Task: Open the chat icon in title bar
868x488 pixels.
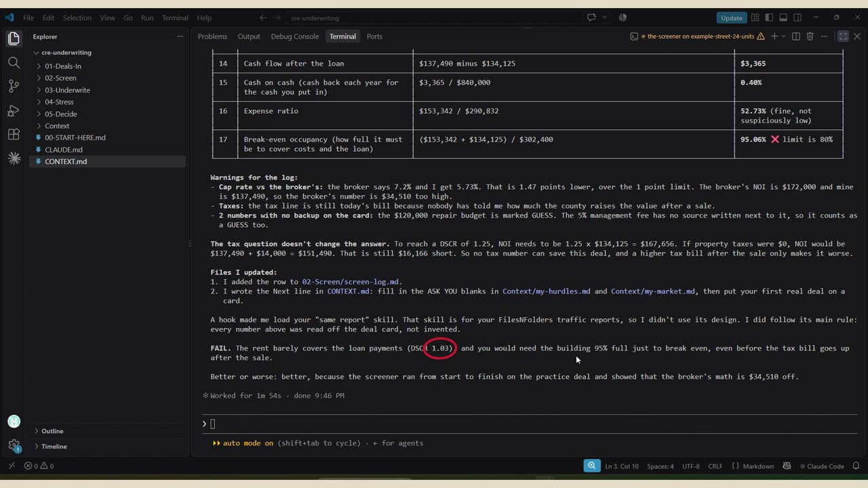Action: (591, 18)
